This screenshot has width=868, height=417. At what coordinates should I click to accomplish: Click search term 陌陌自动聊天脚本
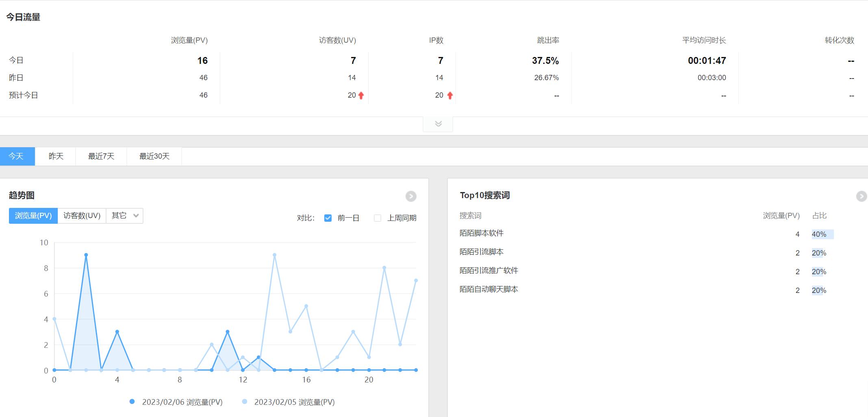click(489, 289)
